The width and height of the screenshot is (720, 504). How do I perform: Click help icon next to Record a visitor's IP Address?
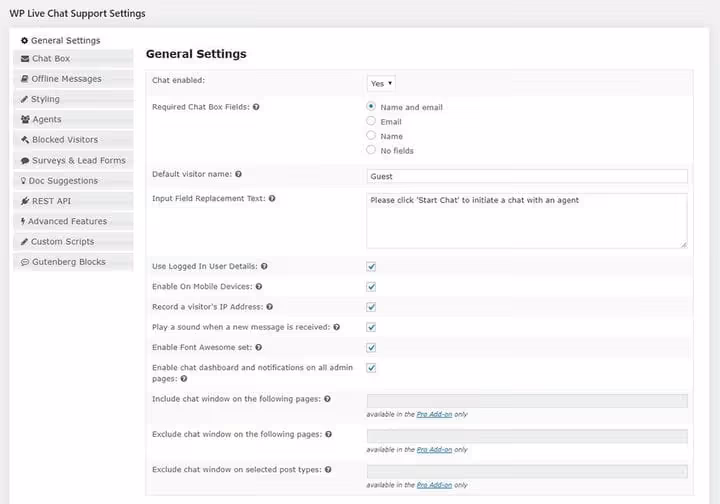coord(270,307)
